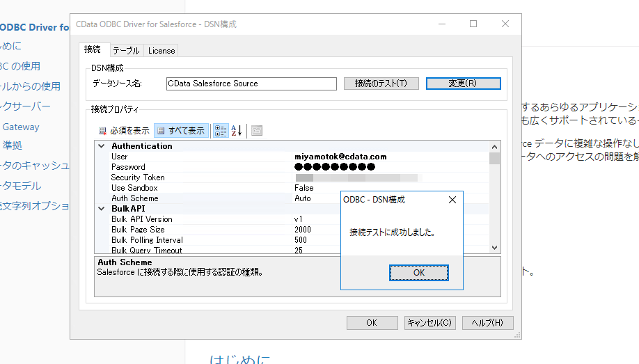This screenshot has width=639, height=364.
Task: Click the Bulk Polling Interval value 500
Action: coord(301,240)
